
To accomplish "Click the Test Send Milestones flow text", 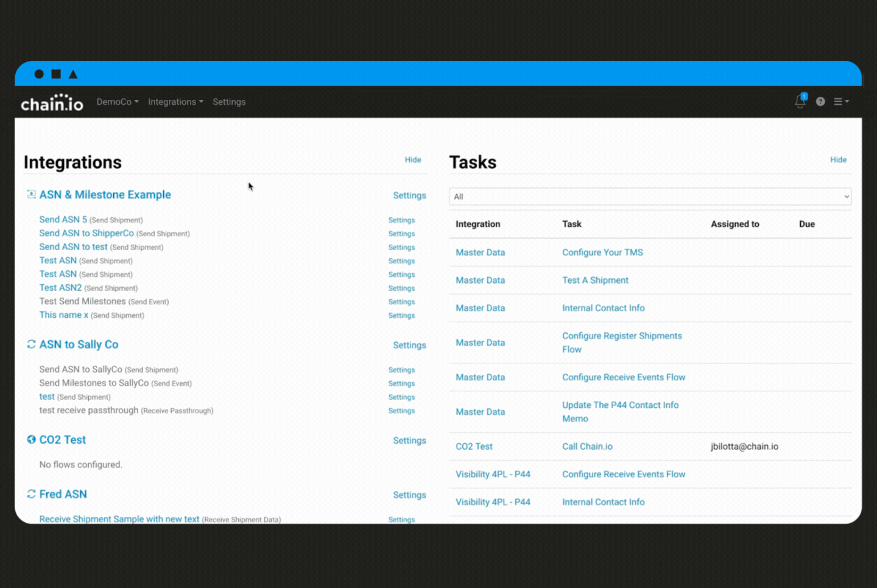I will tap(82, 301).
